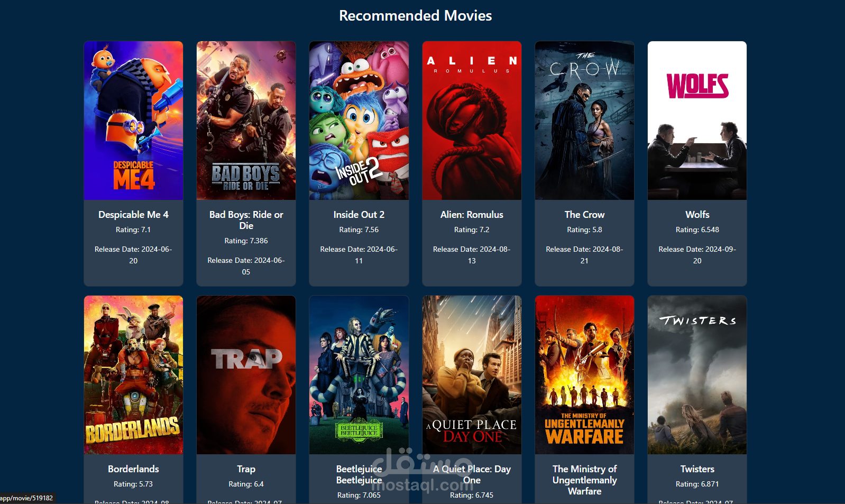This screenshot has width=845, height=504.
Task: Open the Despicable Me 4 poster
Action: pyautogui.click(x=133, y=121)
